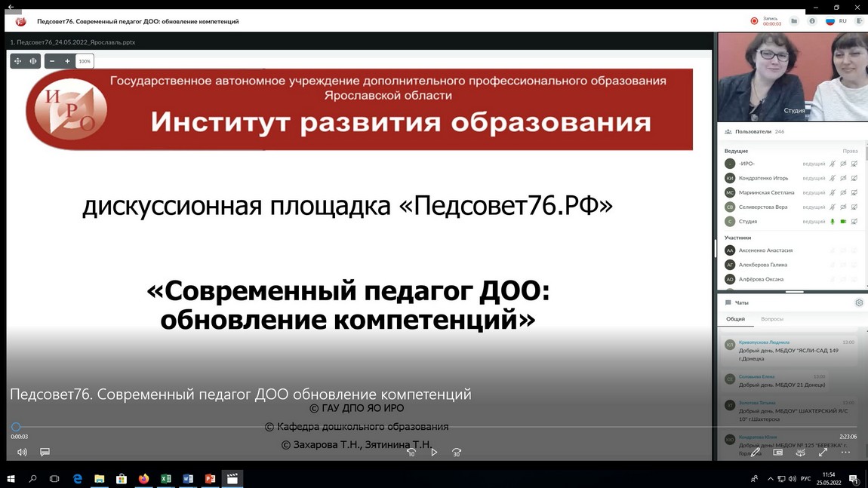Click the record indicator icon
The image size is (868, 488).
click(754, 21)
